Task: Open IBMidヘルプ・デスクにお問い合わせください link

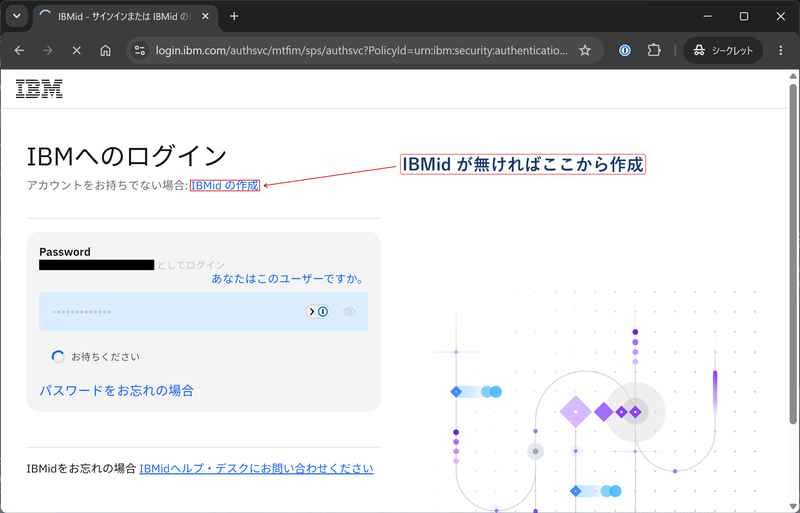Action: coord(256,468)
